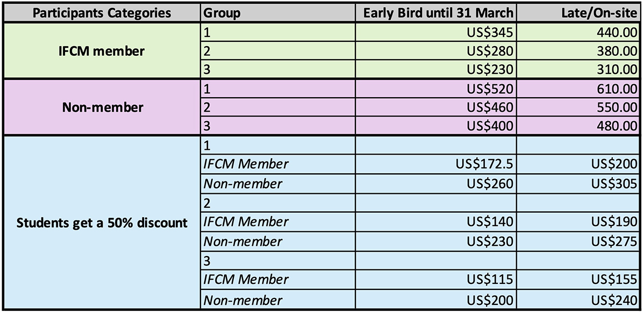Select the pink Non-member category cell

click(102, 107)
